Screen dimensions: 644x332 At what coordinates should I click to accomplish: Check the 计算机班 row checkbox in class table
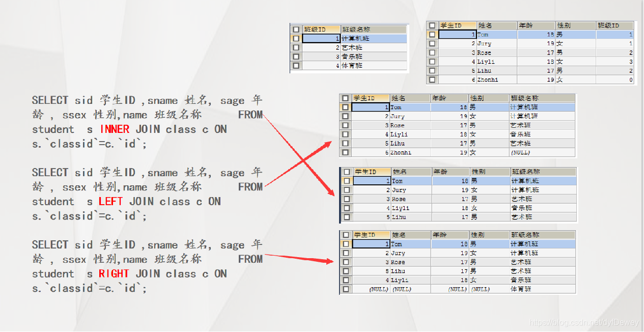[296, 38]
